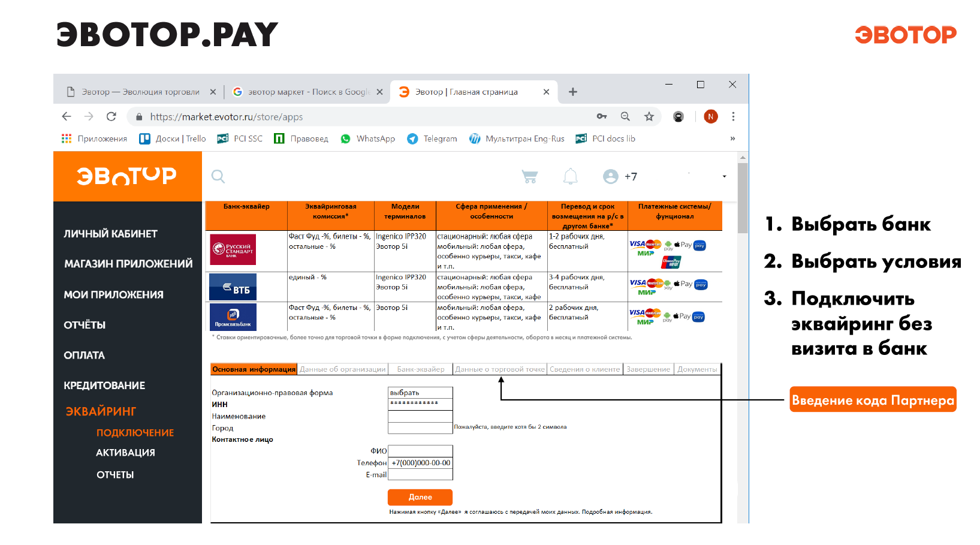Open the Chrome profile avatar N
This screenshot has height=545, width=980.
(711, 116)
